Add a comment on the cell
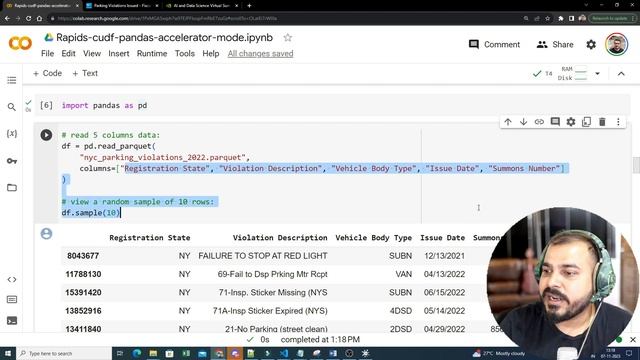 [x=555, y=122]
